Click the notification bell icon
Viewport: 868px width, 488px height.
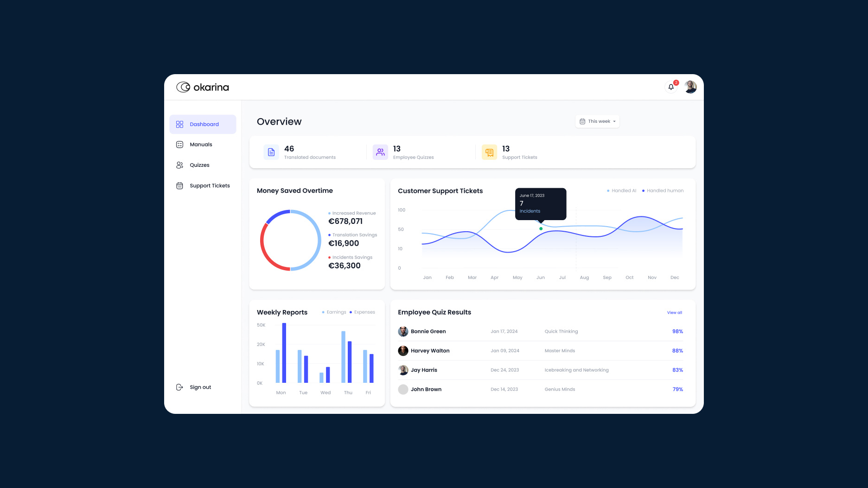click(x=671, y=87)
